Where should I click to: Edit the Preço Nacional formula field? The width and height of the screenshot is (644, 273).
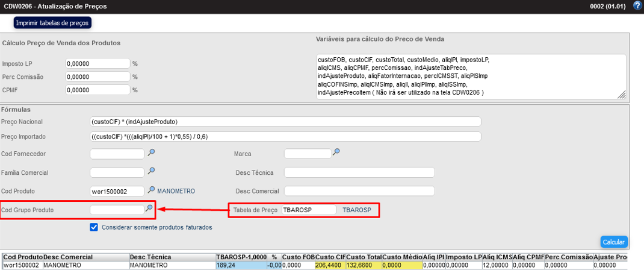[285, 122]
